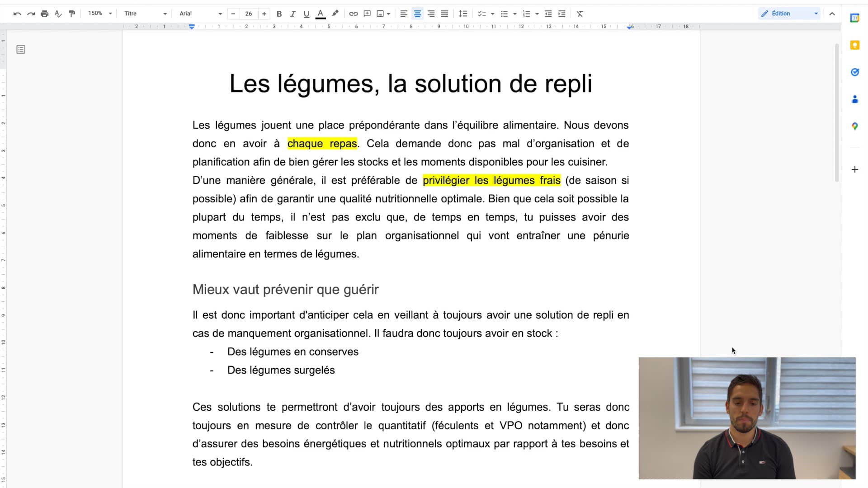Toggle italic formatting

tap(292, 14)
